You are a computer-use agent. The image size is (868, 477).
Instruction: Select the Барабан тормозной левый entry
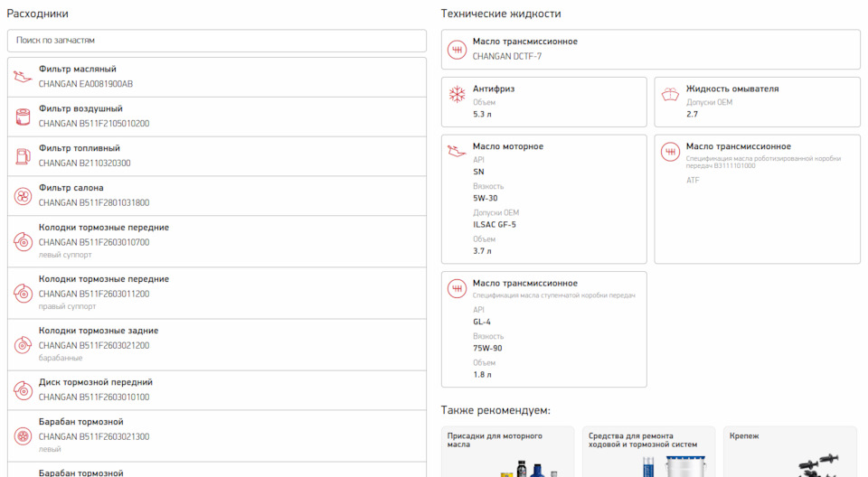click(217, 435)
